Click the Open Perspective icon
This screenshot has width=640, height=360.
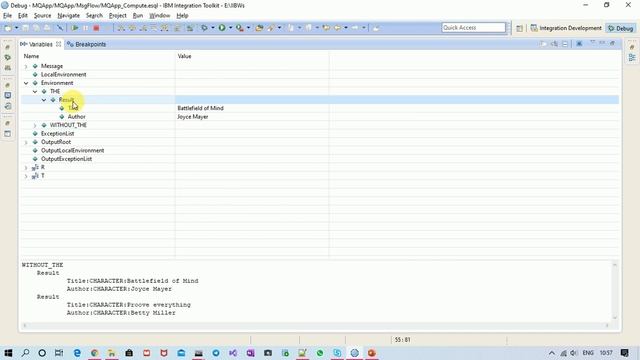519,28
